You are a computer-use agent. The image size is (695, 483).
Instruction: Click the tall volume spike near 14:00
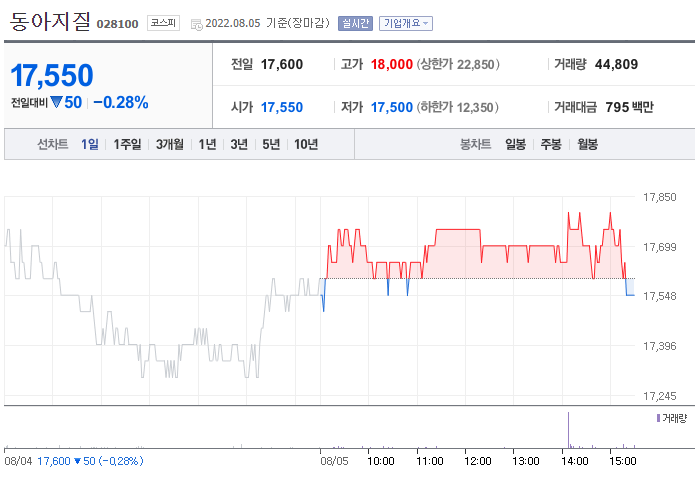coord(568,430)
